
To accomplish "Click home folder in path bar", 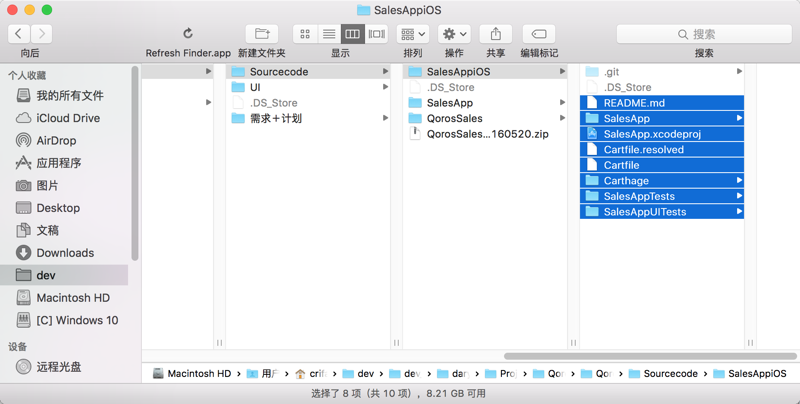I will [311, 373].
